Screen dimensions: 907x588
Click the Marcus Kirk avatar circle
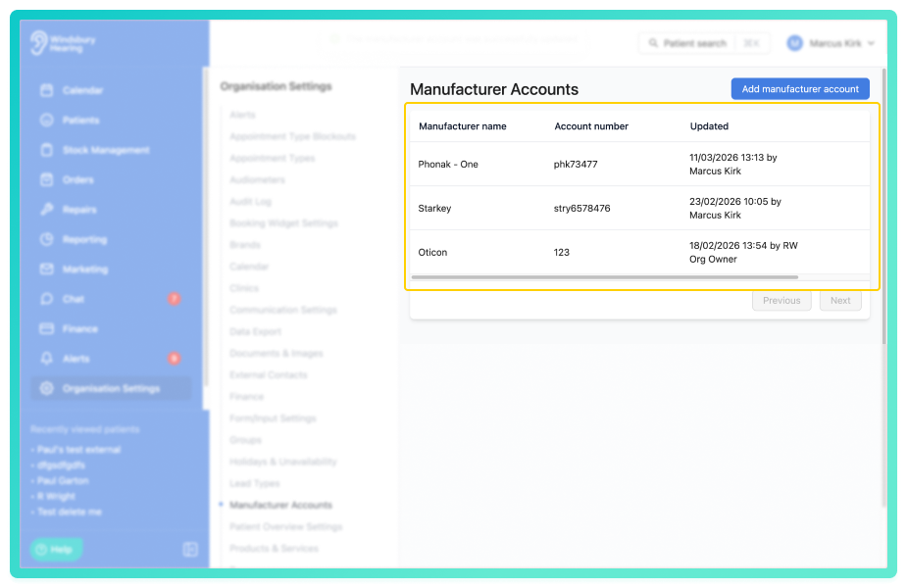(x=795, y=43)
